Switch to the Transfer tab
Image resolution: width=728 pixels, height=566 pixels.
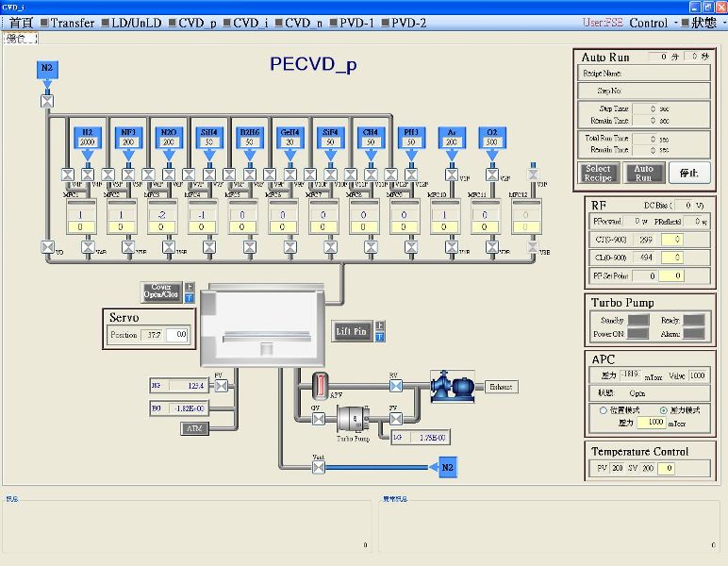coord(67,23)
